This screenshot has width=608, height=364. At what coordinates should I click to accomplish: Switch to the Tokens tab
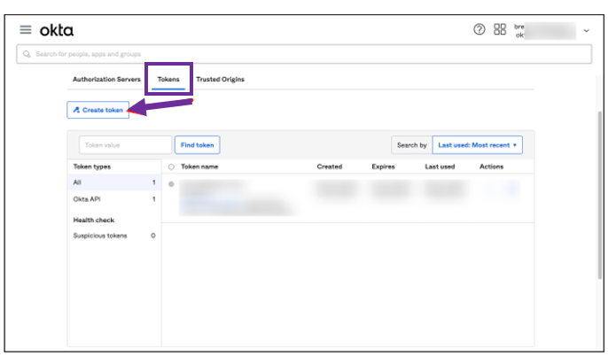point(168,79)
